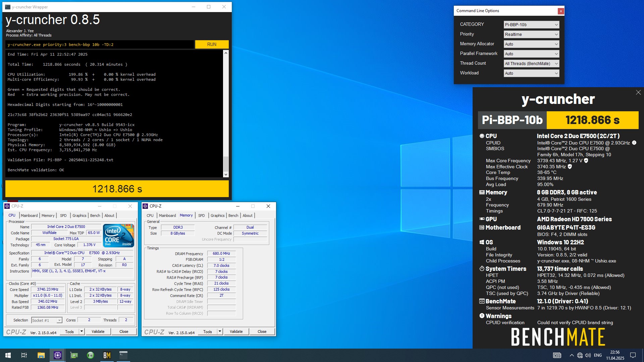Open Graphics tab in right CPU-Z window

pyautogui.click(x=217, y=216)
